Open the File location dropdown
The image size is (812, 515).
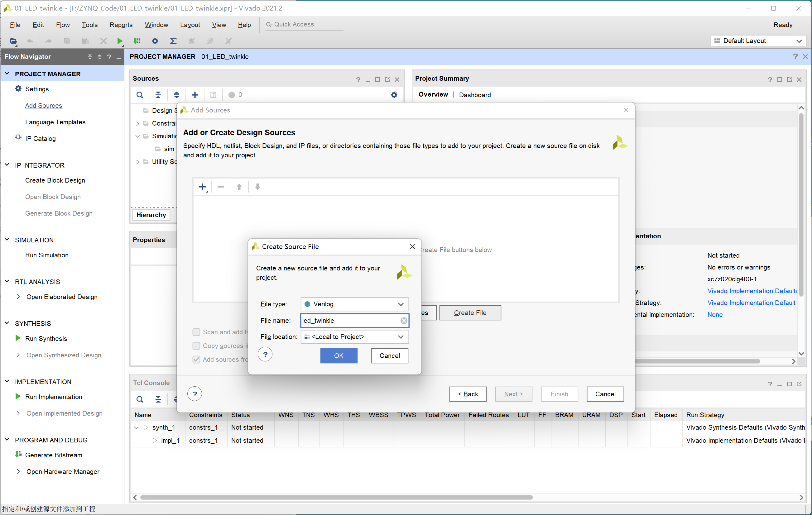(x=354, y=337)
